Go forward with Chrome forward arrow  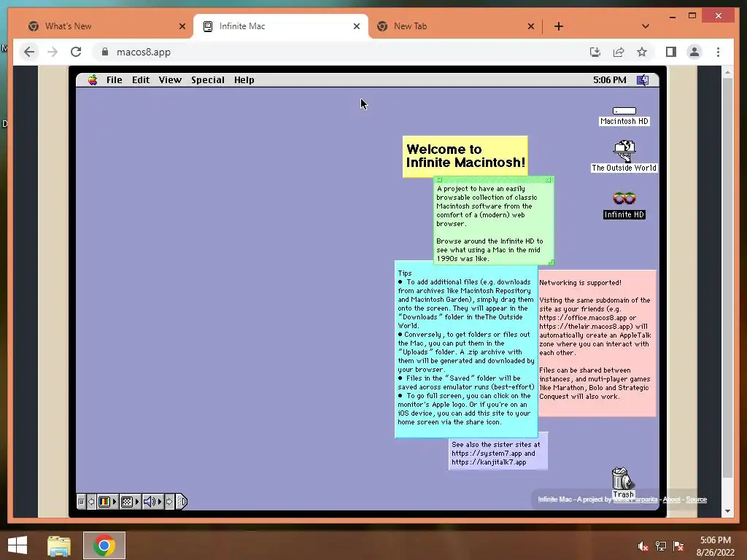click(x=53, y=52)
